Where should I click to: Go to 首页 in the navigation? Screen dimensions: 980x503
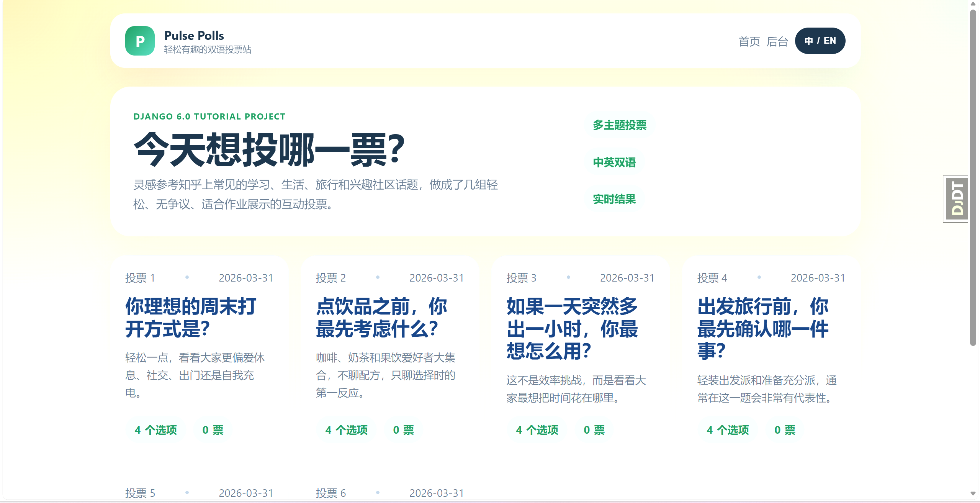pyautogui.click(x=749, y=41)
